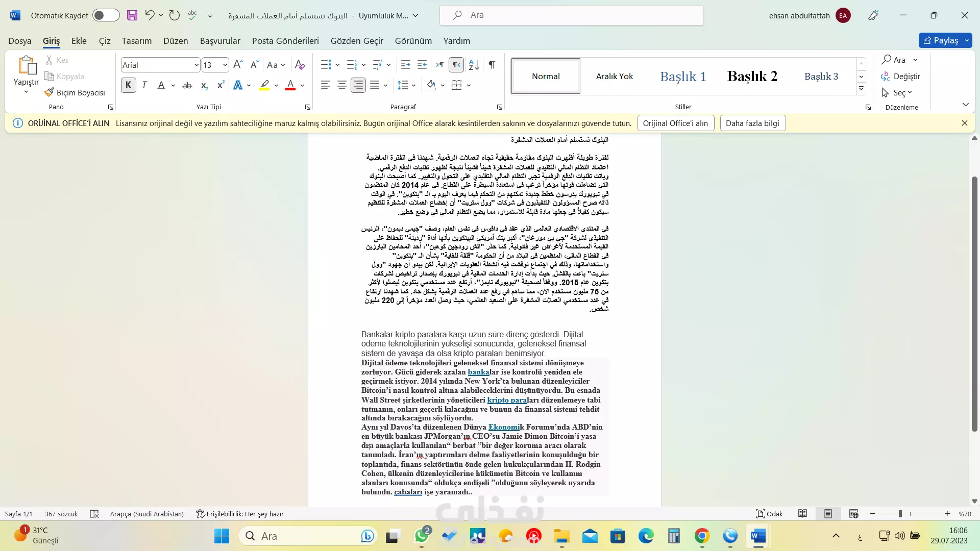Screen dimensions: 980x551
Task: Click the spelling check abc icon
Action: pyautogui.click(x=192, y=15)
